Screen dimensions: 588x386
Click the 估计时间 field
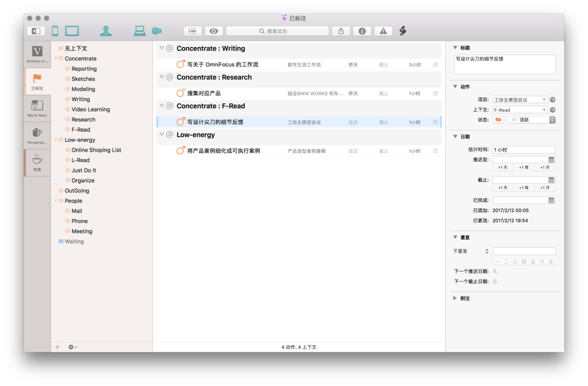click(523, 149)
